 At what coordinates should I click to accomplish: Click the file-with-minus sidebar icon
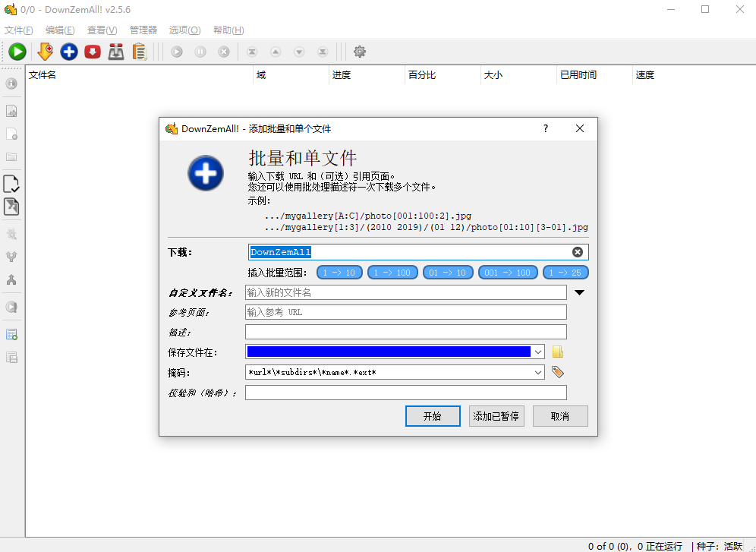(11, 134)
